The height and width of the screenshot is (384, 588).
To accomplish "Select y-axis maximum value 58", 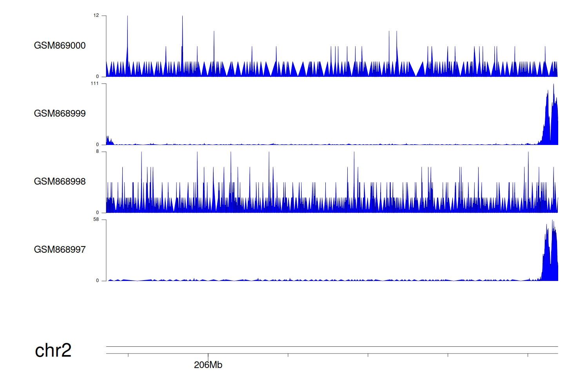I will (x=96, y=219).
